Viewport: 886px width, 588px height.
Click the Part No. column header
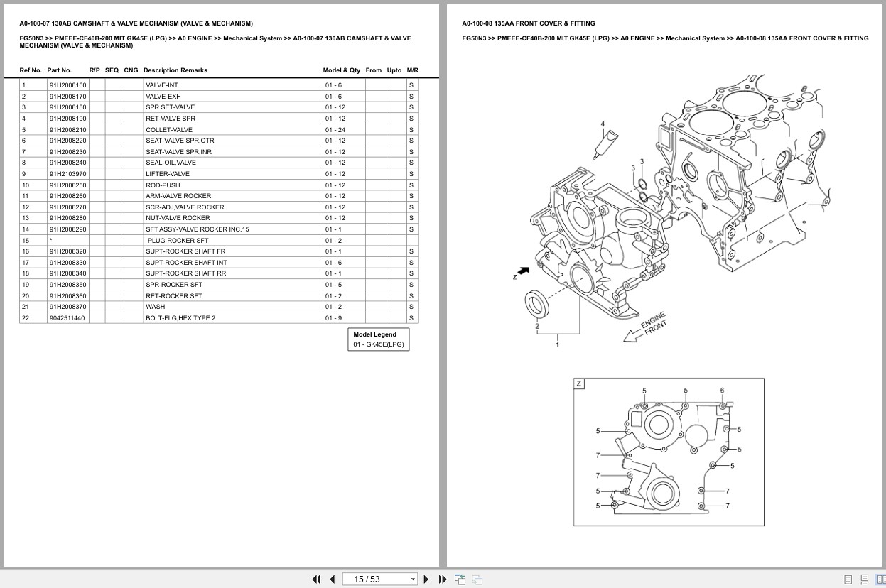click(x=60, y=70)
